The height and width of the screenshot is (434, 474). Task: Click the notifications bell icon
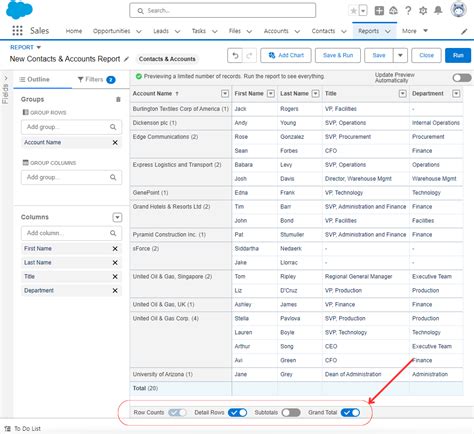(x=438, y=11)
